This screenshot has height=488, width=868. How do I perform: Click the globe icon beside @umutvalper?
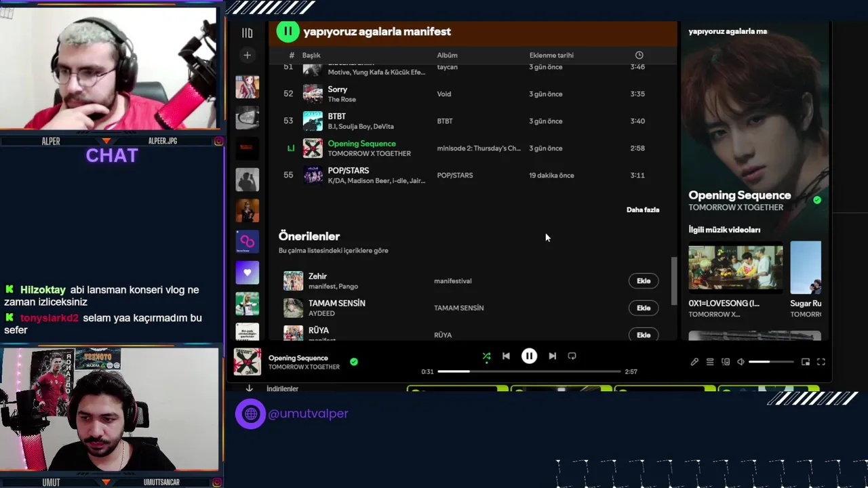pos(250,413)
